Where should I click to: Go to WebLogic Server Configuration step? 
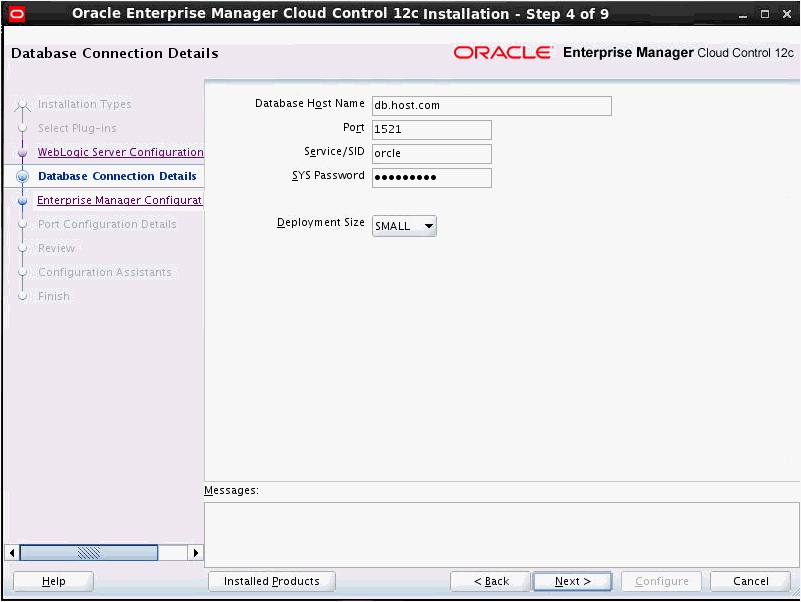click(x=121, y=152)
